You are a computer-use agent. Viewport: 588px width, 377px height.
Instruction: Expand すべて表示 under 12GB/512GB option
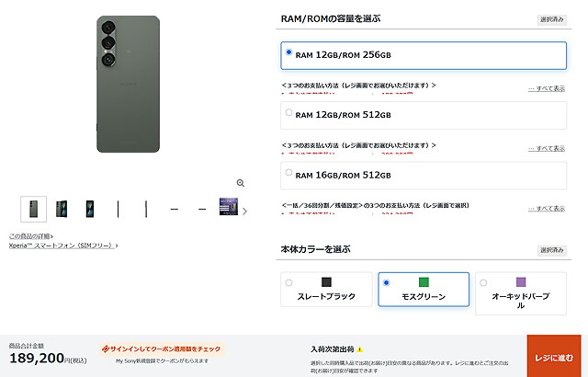[547, 149]
